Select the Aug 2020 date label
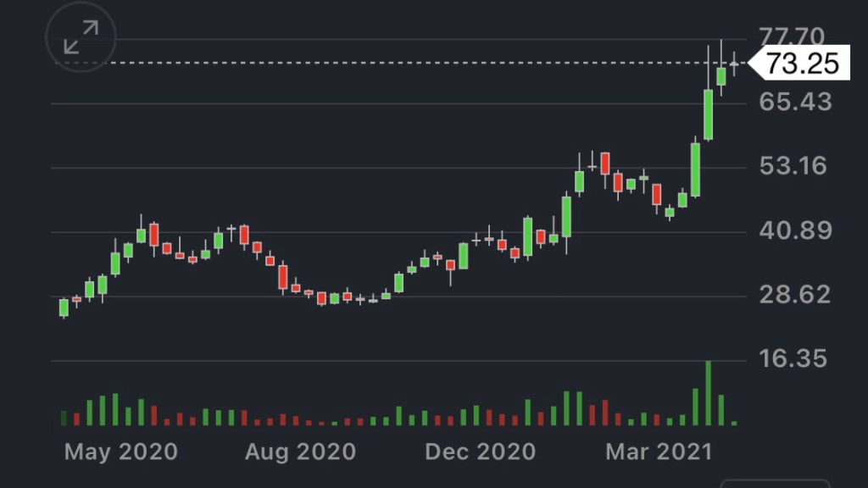The width and height of the screenshot is (868, 488). tap(300, 452)
